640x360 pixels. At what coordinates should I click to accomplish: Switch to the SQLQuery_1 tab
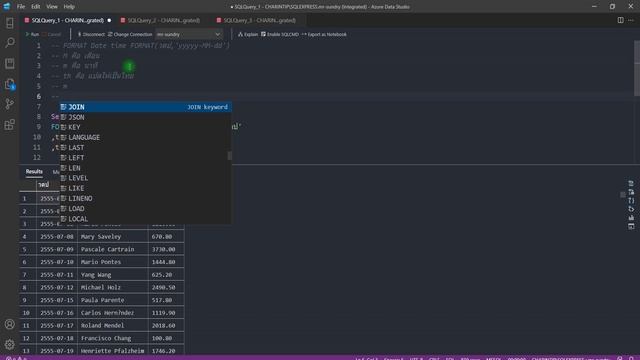[x=67, y=20]
